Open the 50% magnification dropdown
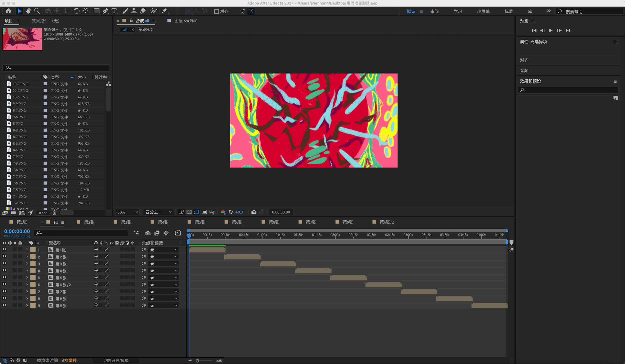This screenshot has height=364, width=625. click(127, 212)
